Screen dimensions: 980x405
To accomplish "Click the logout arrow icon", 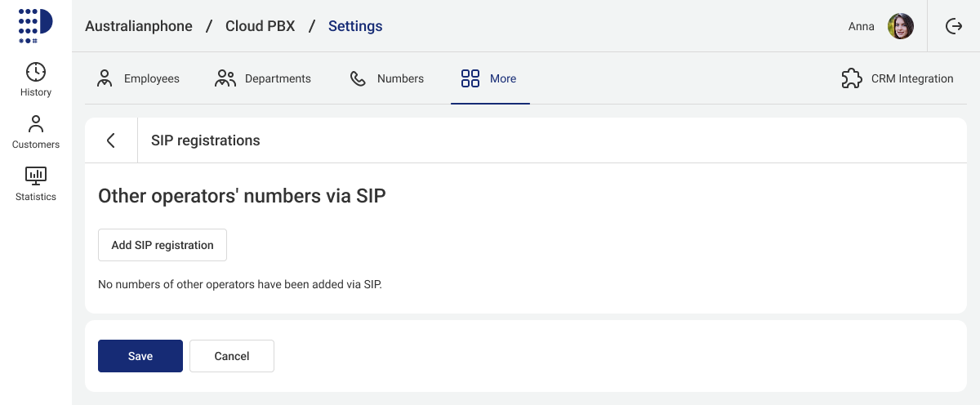I will click(953, 26).
